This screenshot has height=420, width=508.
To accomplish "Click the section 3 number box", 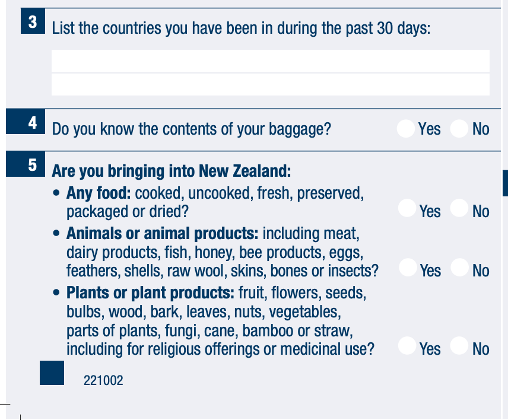I will [x=33, y=21].
